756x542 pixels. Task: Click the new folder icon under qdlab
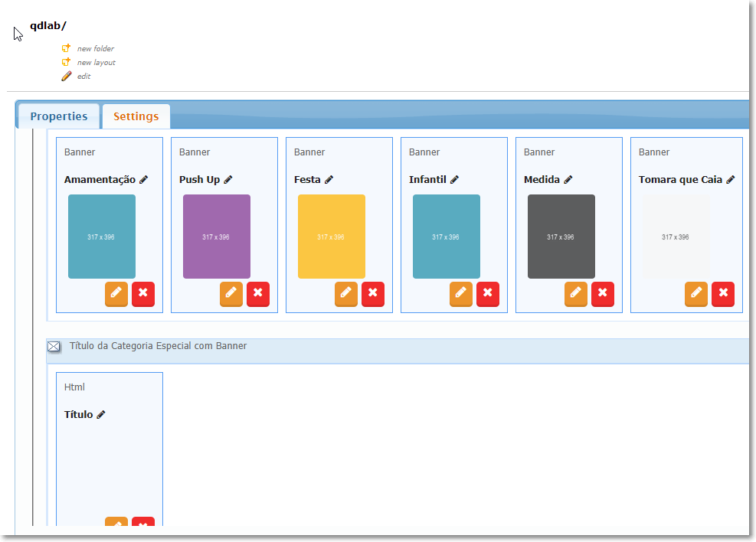67,48
